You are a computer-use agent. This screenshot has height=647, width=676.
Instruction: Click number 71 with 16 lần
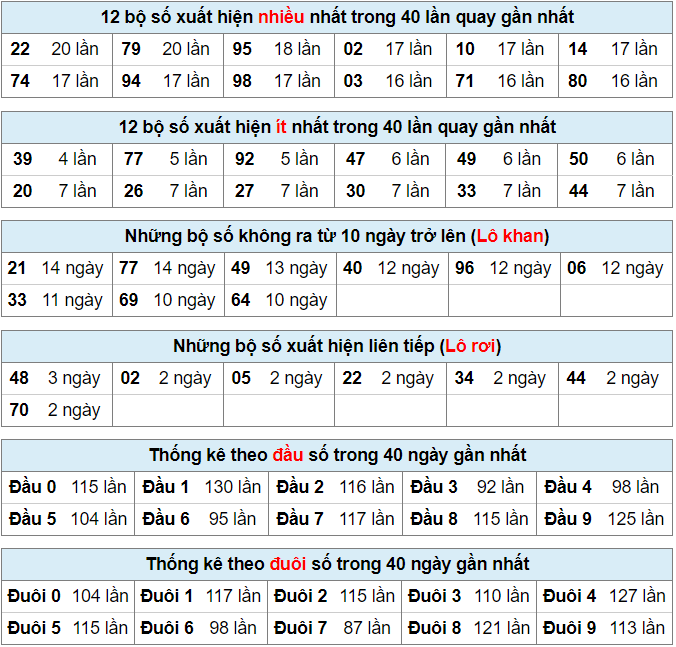pyautogui.click(x=502, y=81)
